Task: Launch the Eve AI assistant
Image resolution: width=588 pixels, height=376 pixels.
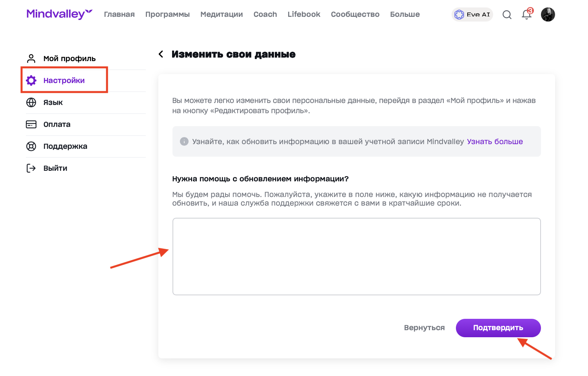Action: (472, 14)
